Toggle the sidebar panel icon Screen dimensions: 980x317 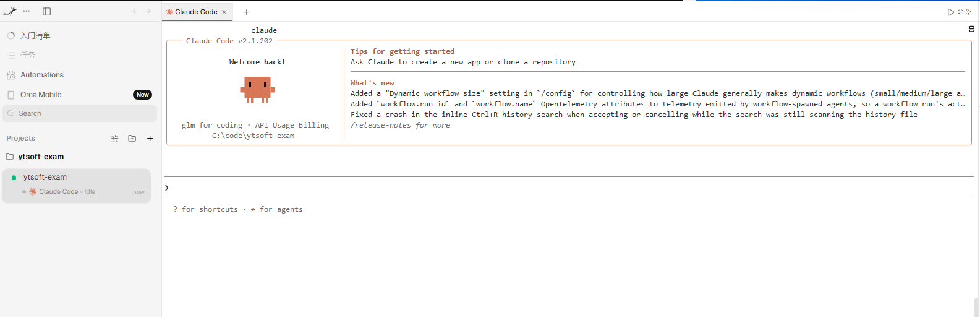[x=46, y=11]
